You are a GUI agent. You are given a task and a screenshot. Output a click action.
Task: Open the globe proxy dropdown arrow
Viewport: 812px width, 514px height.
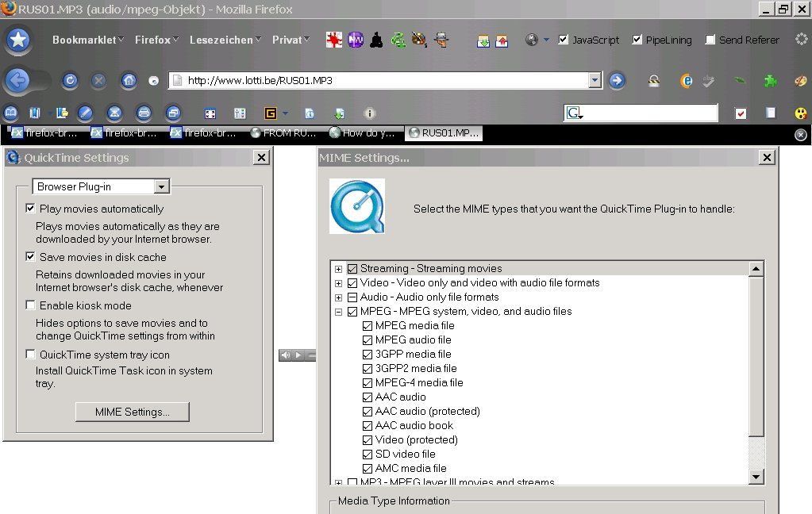tap(546, 40)
